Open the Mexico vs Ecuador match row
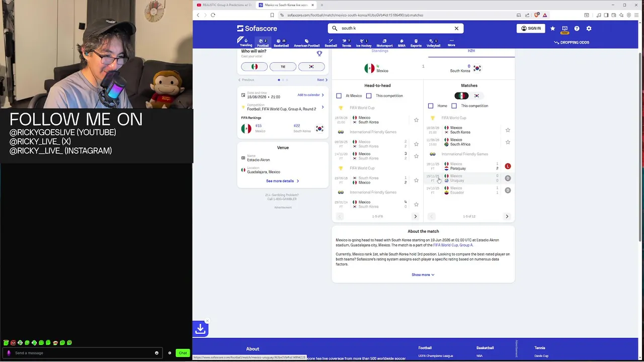 pyautogui.click(x=469, y=191)
